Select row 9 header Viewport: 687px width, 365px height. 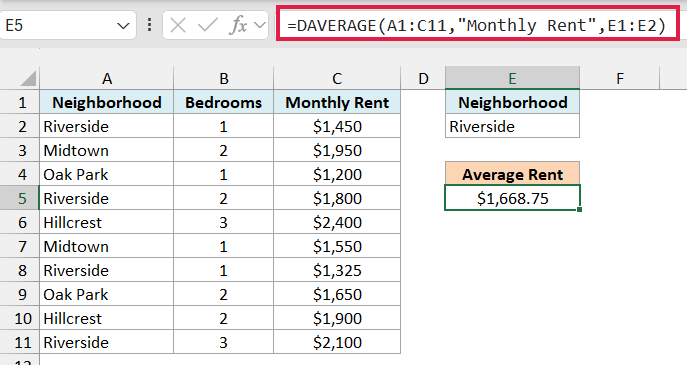20,294
